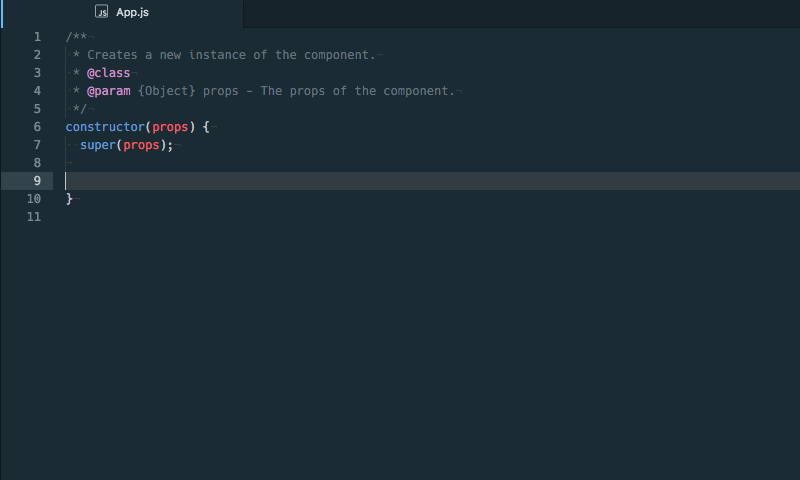Click line number 9 in gutter
The width and height of the screenshot is (800, 480).
(x=37, y=181)
